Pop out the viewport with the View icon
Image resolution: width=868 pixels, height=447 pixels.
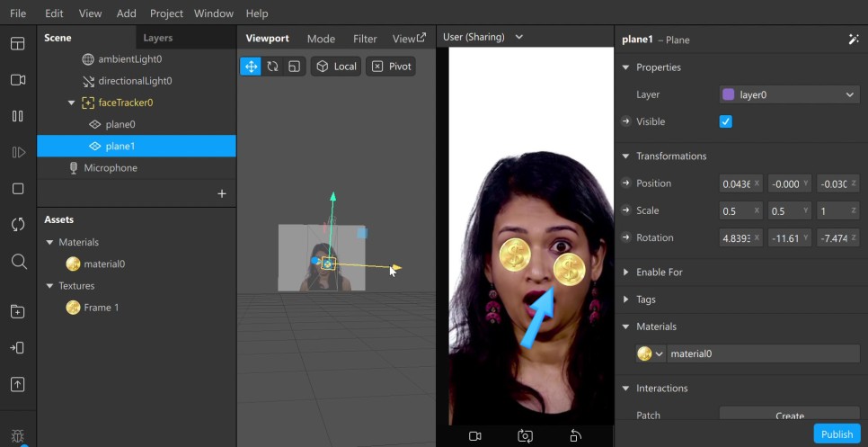pos(421,38)
